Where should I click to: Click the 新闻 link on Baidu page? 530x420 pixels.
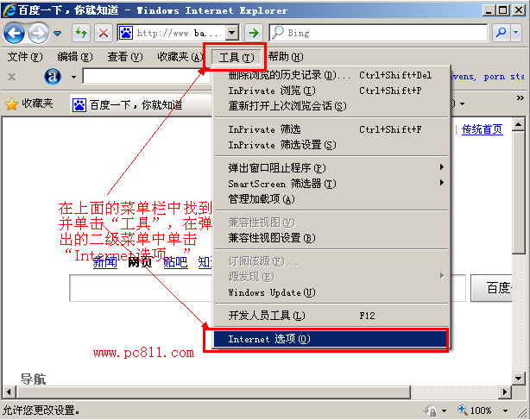click(x=105, y=262)
